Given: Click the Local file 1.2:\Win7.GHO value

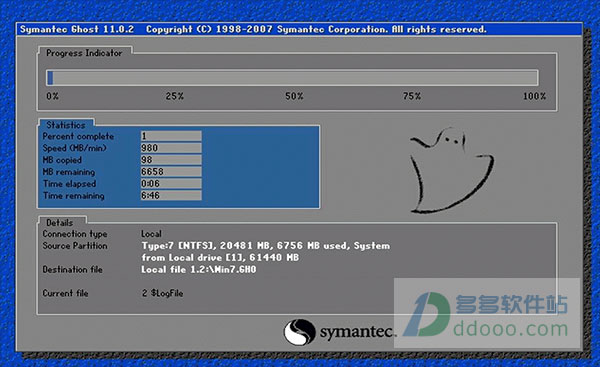Looking at the screenshot, I should [199, 269].
